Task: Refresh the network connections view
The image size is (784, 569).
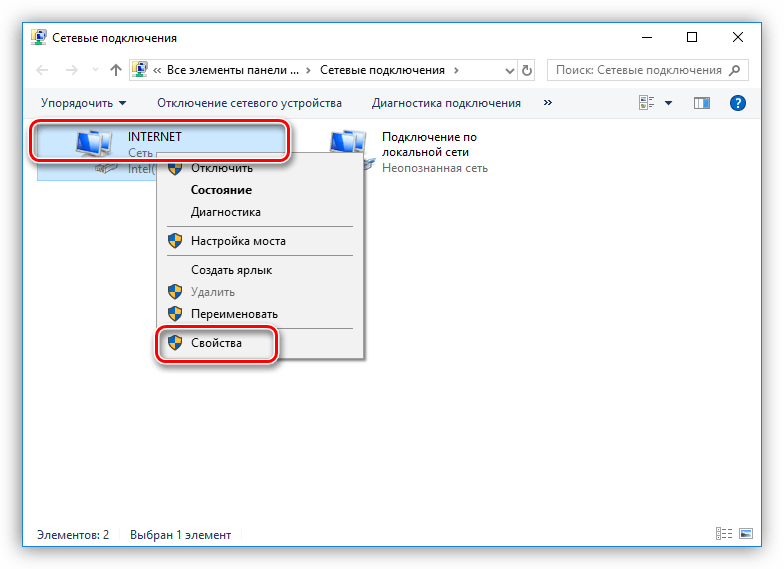Action: tap(526, 70)
